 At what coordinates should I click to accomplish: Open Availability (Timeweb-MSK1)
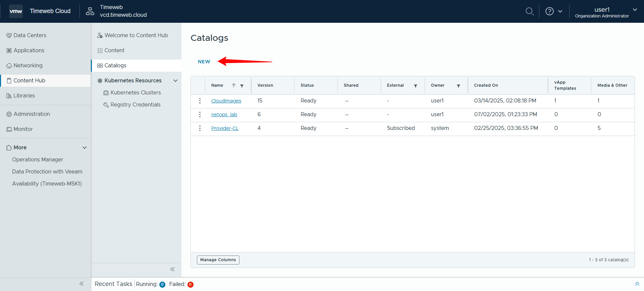[47, 184]
